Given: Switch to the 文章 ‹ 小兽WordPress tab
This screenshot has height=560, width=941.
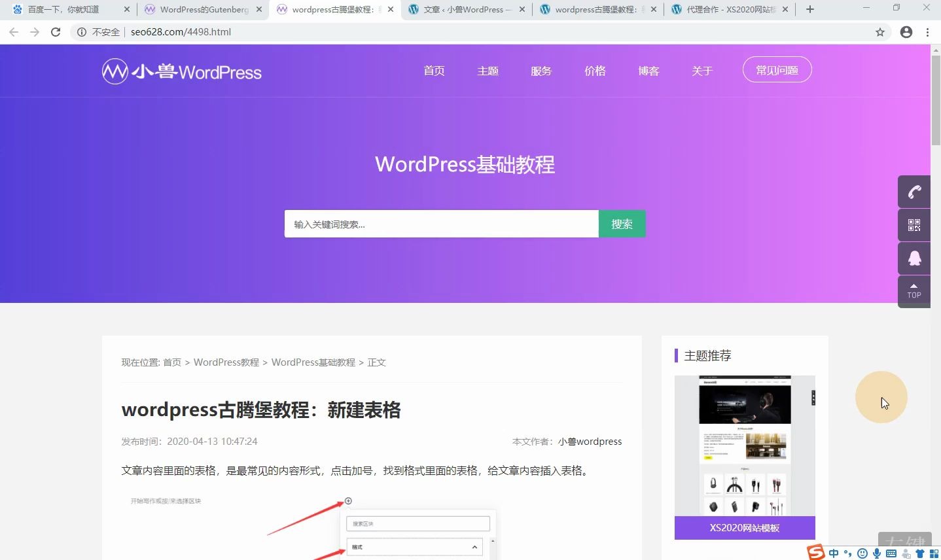Looking at the screenshot, I should 467,9.
